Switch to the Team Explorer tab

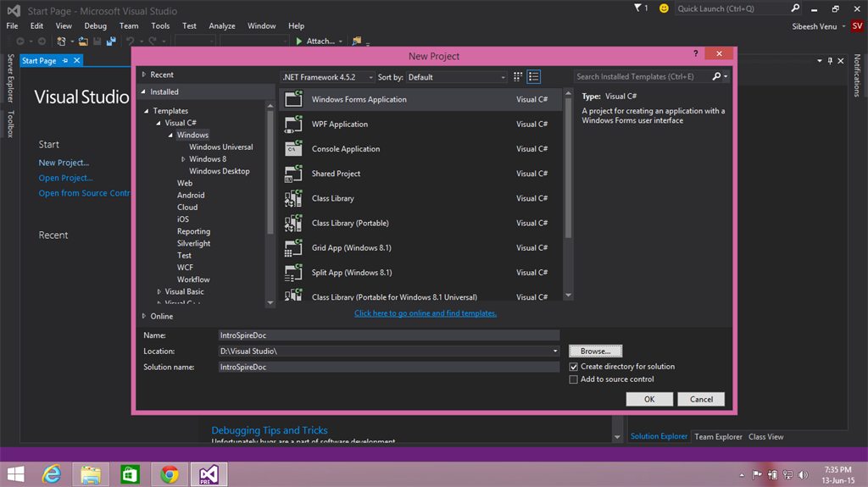(x=718, y=437)
